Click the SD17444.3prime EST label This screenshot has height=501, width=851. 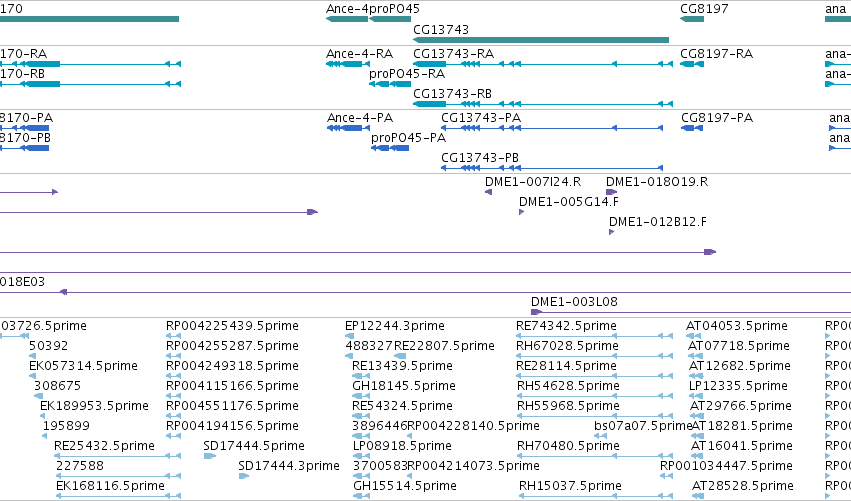pyautogui.click(x=289, y=466)
